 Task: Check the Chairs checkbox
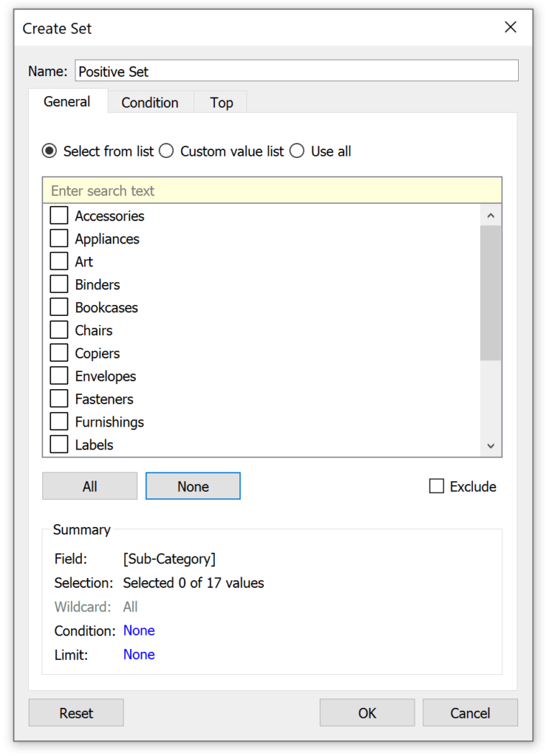[x=58, y=330]
